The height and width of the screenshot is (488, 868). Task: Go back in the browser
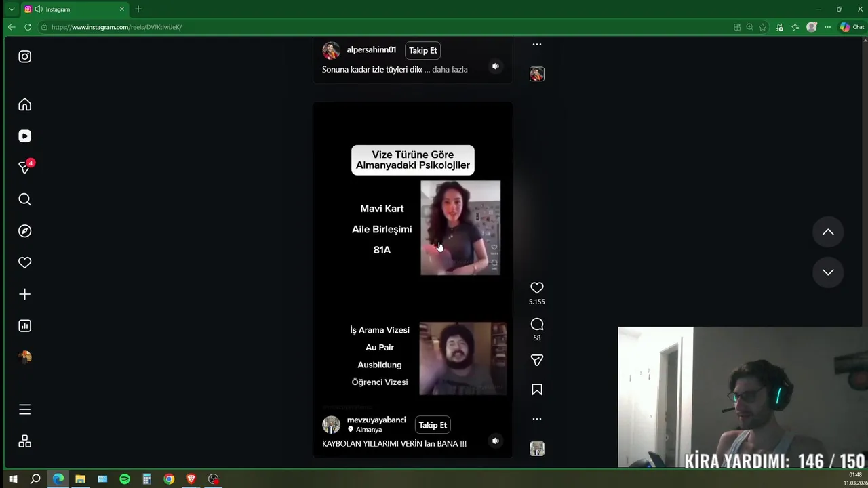[12, 27]
